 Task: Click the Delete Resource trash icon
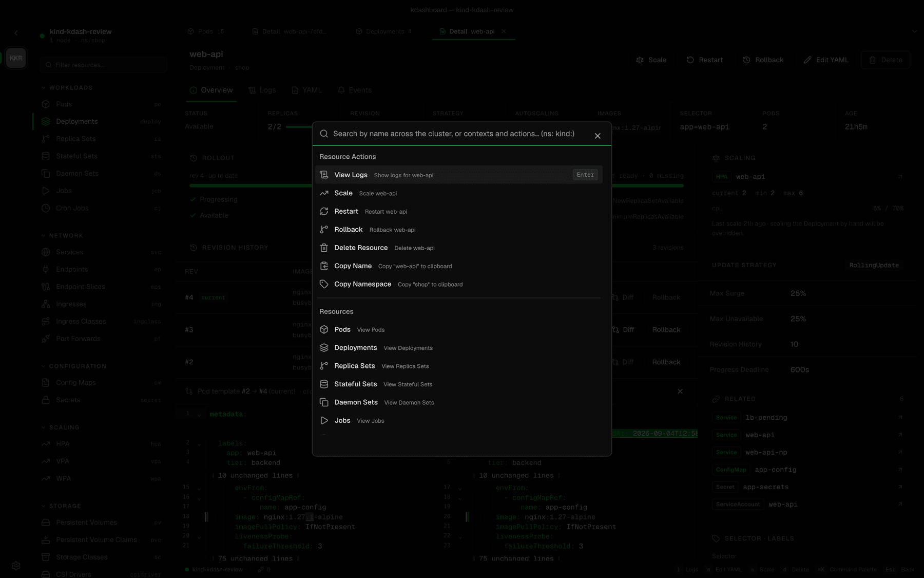pos(324,248)
